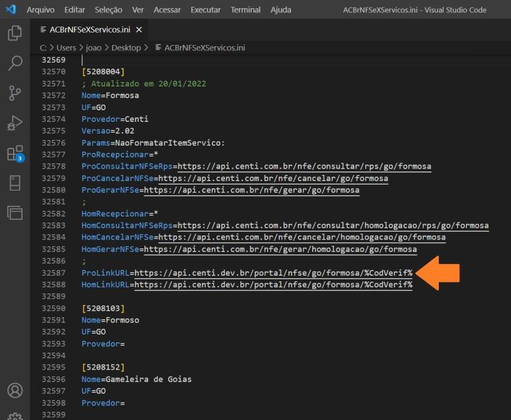Click the VS Code logo icon
511x420 pixels.
tap(11, 9)
